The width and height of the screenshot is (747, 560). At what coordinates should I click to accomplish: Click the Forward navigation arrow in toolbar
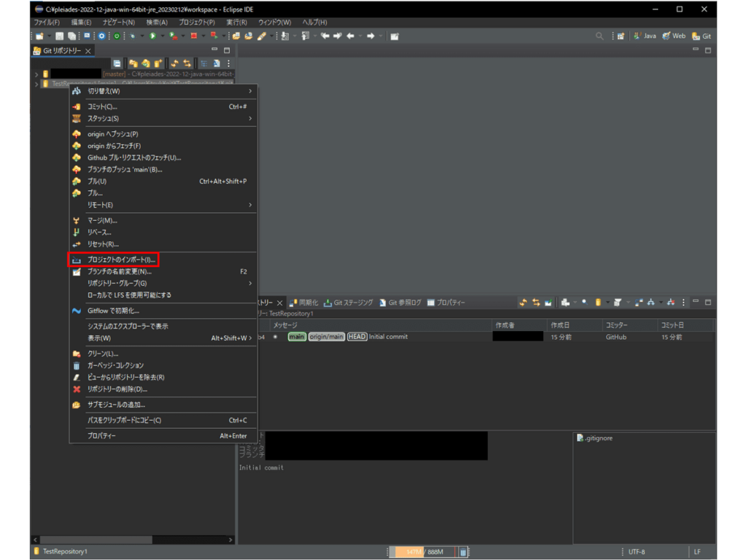pyautogui.click(x=371, y=36)
